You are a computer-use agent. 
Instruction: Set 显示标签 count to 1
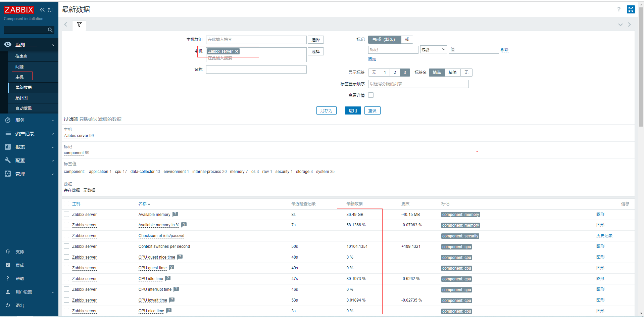pyautogui.click(x=385, y=73)
